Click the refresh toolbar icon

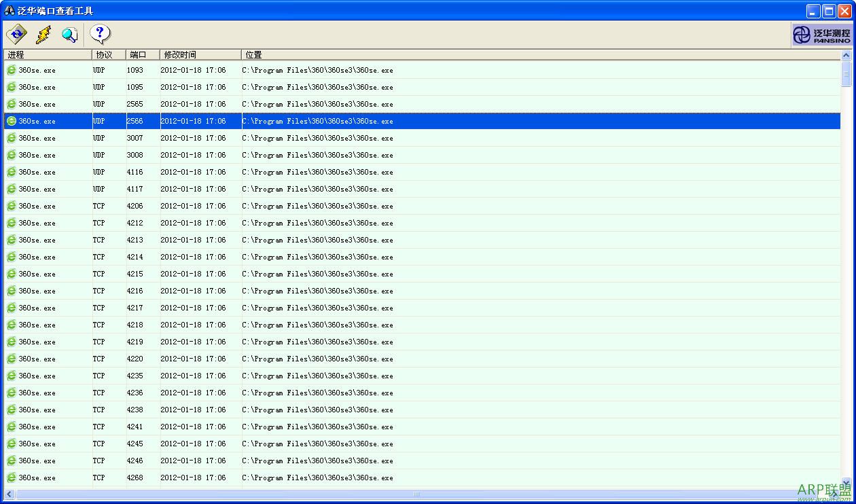(x=16, y=33)
